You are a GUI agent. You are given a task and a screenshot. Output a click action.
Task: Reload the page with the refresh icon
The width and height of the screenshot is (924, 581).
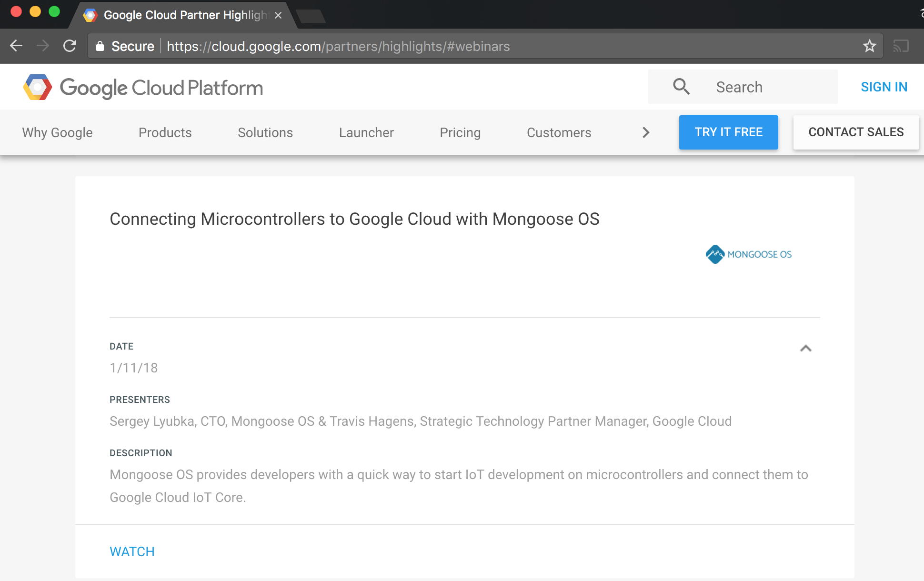coord(70,46)
